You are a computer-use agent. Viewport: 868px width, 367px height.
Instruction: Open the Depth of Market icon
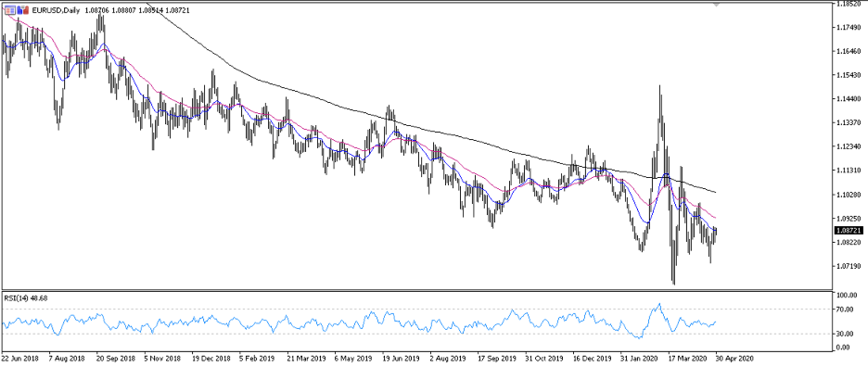pyautogui.click(x=23, y=10)
